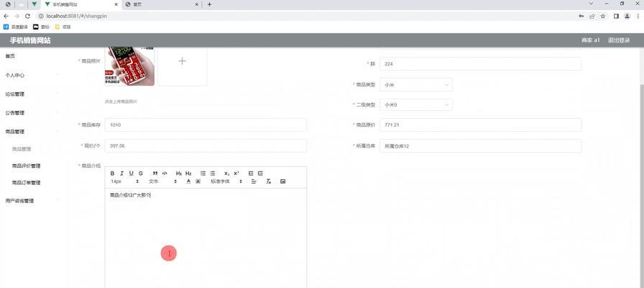Open the text color picker
The height and width of the screenshot is (288, 644).
(x=188, y=181)
